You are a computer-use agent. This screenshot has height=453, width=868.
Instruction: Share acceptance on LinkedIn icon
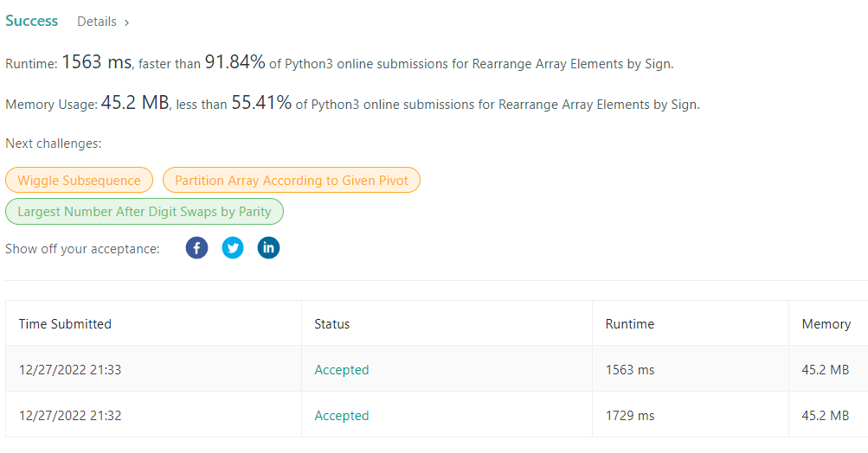tap(269, 248)
